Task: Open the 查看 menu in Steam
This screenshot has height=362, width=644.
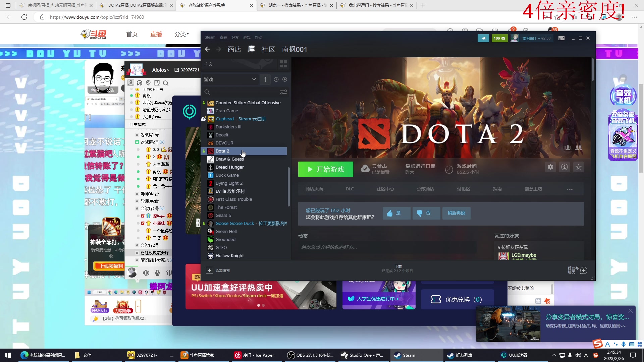Action: 223,38
